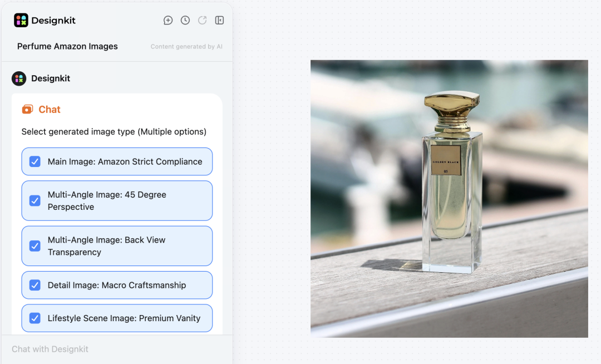Open the Perfume Amazon Images project title
The width and height of the screenshot is (601, 364).
click(67, 46)
